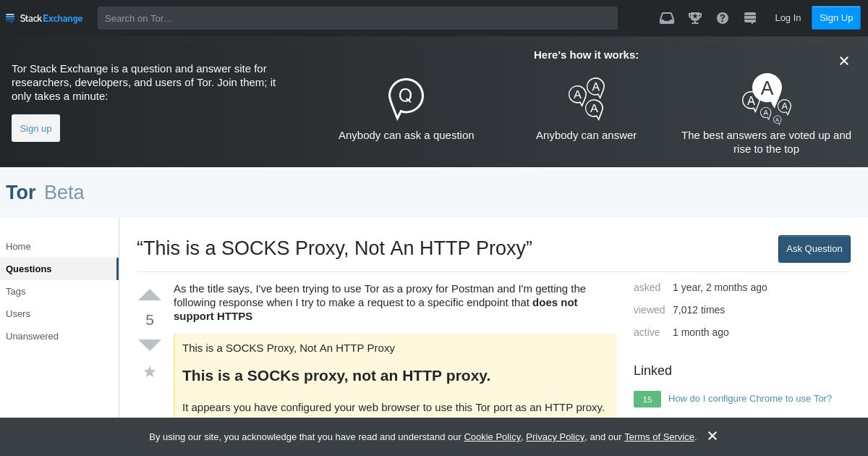This screenshot has width=868, height=456.
Task: Open the Cookie Policy link
Action: tap(492, 437)
